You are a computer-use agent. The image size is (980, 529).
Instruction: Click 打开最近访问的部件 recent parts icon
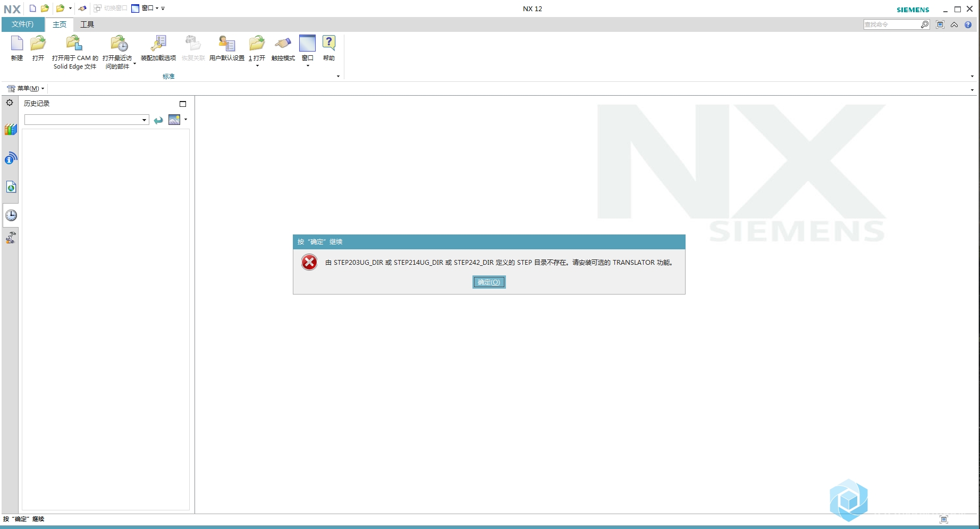pos(119,44)
